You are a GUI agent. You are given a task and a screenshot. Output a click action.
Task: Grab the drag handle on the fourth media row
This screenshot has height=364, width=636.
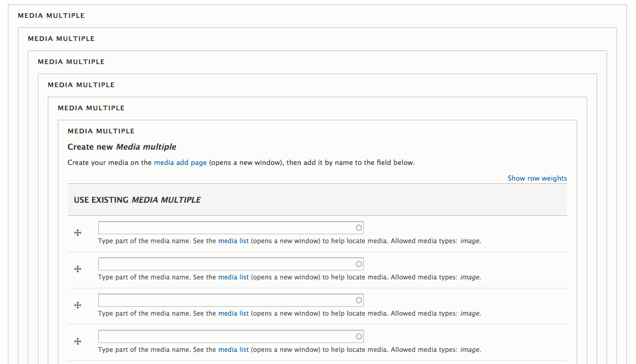[x=78, y=341]
